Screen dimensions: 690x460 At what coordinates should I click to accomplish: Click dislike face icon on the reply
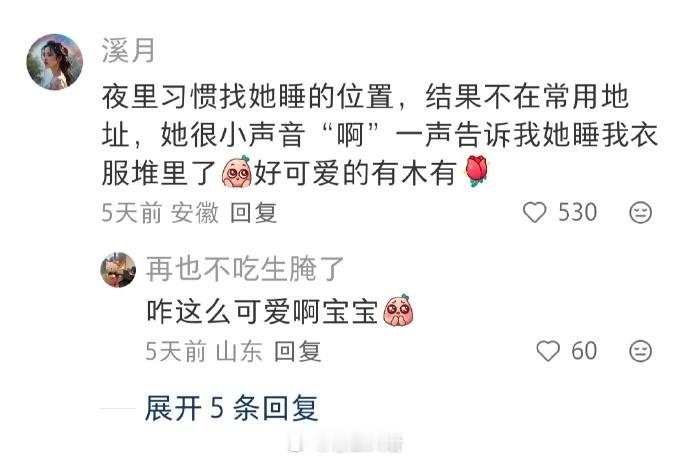point(640,351)
